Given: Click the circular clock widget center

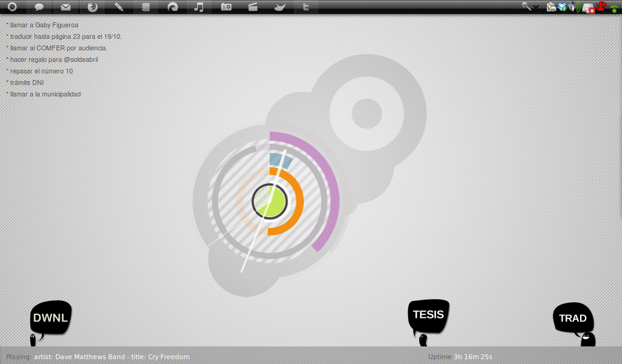Looking at the screenshot, I should pos(270,201).
